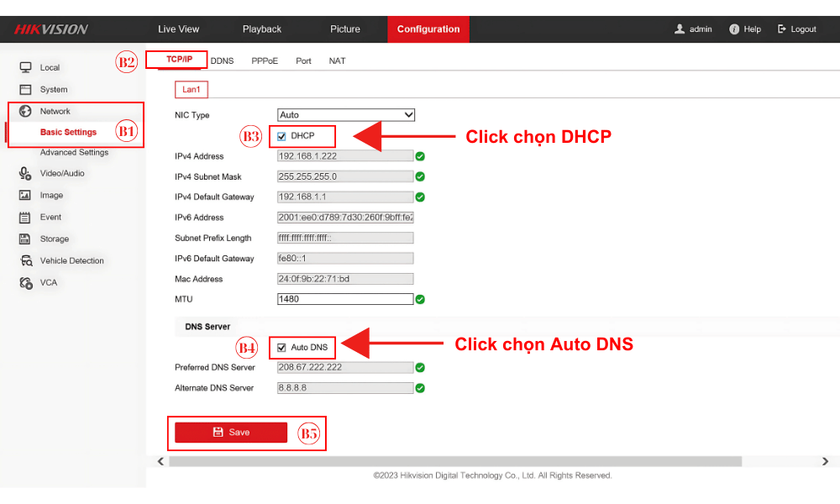This screenshot has width=840, height=504.
Task: Click the Hikvision logo
Action: (x=51, y=29)
